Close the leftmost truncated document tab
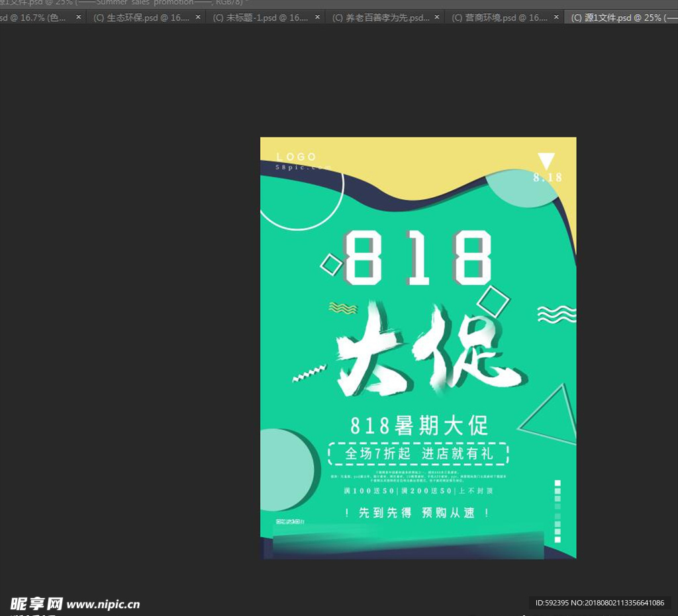Screen dimensions: 678x616 coord(78,17)
